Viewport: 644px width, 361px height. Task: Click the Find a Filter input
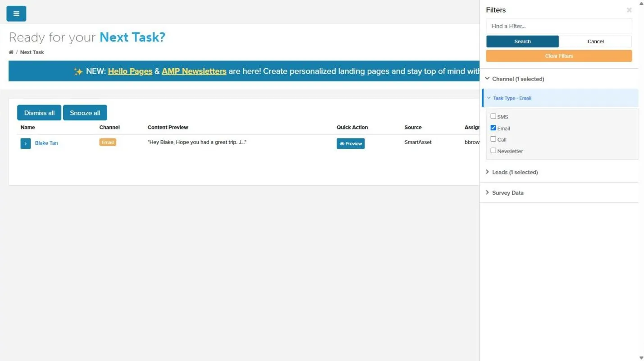[x=559, y=26]
